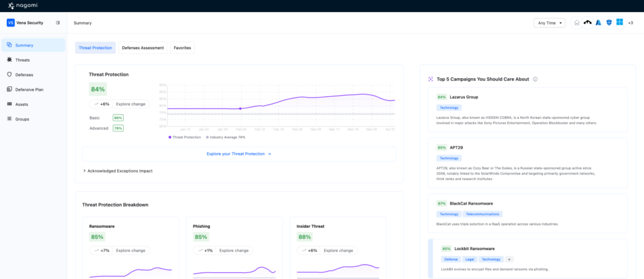Open the Azure integration icon
Image resolution: width=644 pixels, height=279 pixels.
click(x=599, y=23)
